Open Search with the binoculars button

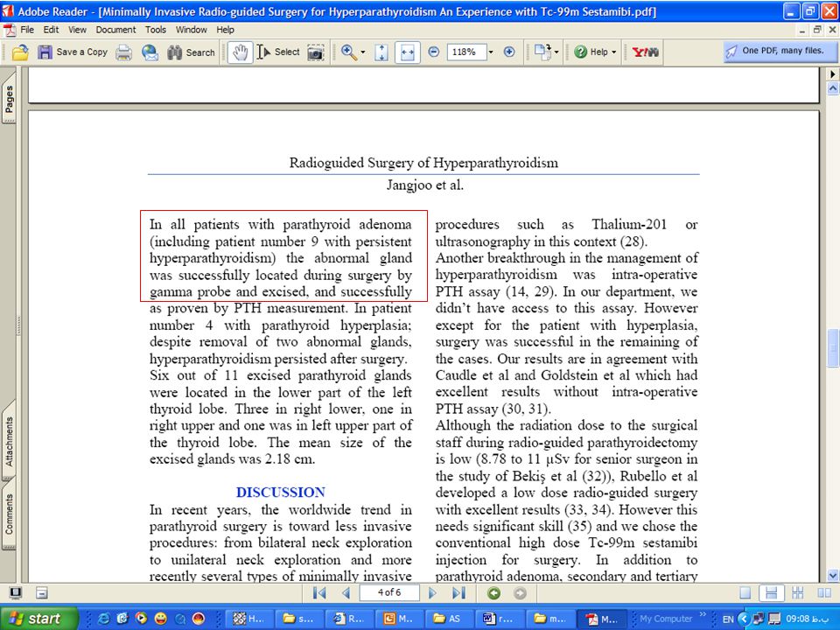tap(191, 52)
